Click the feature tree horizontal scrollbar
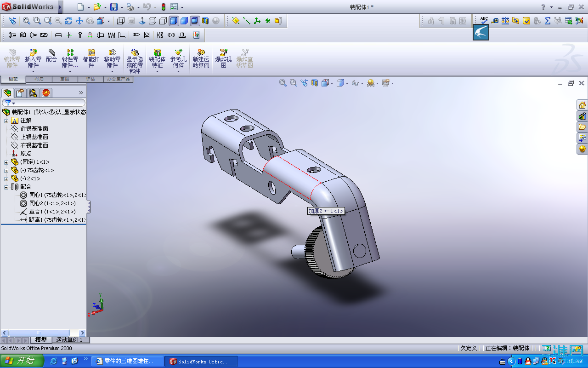The height and width of the screenshot is (368, 588). (43, 333)
